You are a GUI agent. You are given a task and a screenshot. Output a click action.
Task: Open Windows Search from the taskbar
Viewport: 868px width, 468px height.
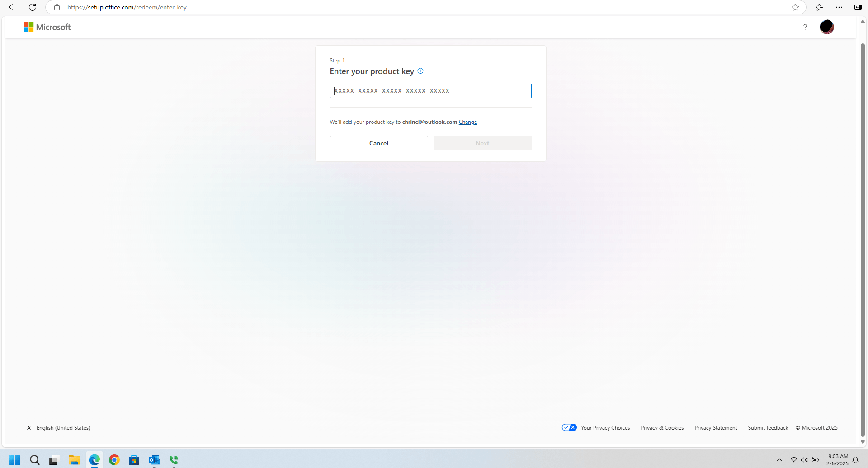coord(35,460)
